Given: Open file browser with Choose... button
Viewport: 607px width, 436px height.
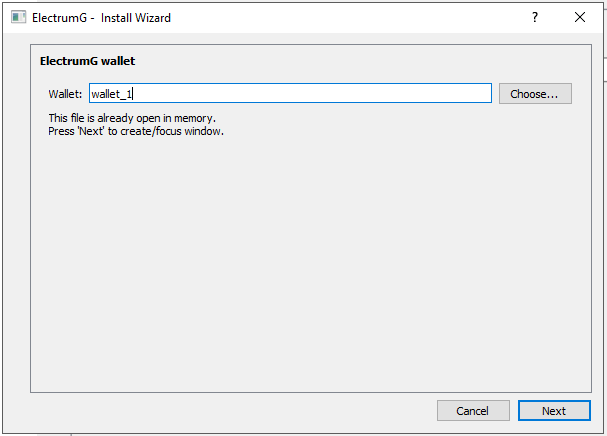Looking at the screenshot, I should (535, 94).
